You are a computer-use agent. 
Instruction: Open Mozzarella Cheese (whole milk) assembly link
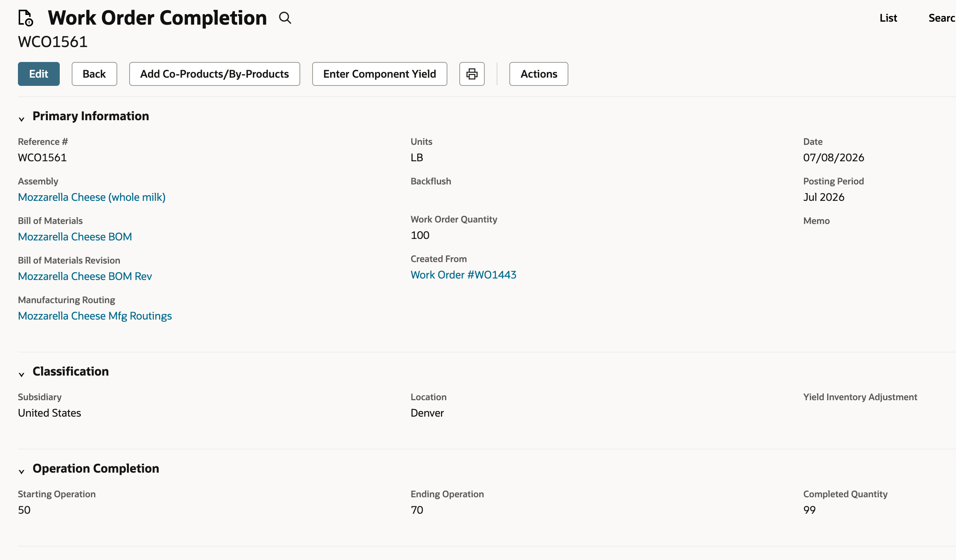(92, 197)
